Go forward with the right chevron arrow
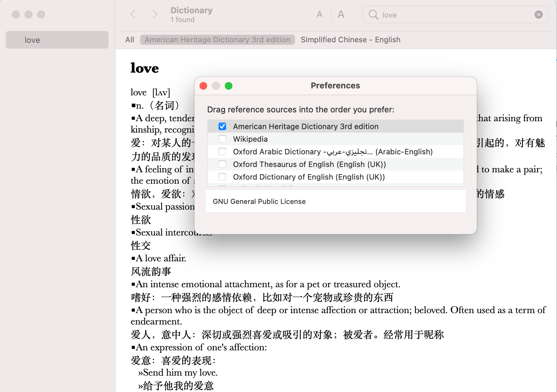Viewport: 557px width, 392px height. [155, 14]
